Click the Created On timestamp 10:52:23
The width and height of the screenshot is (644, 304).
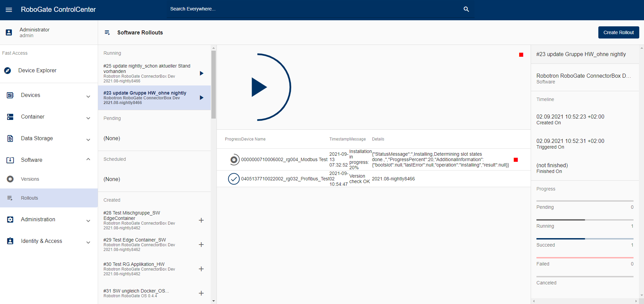click(570, 117)
